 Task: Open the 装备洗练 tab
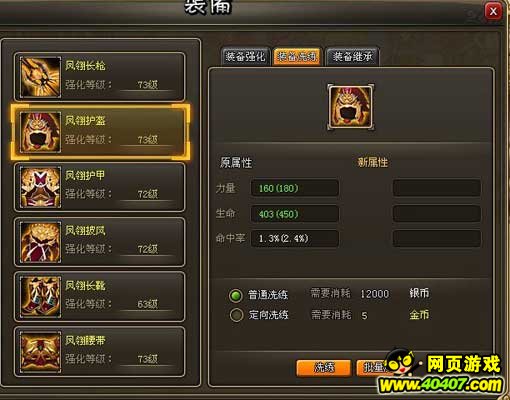pos(297,56)
